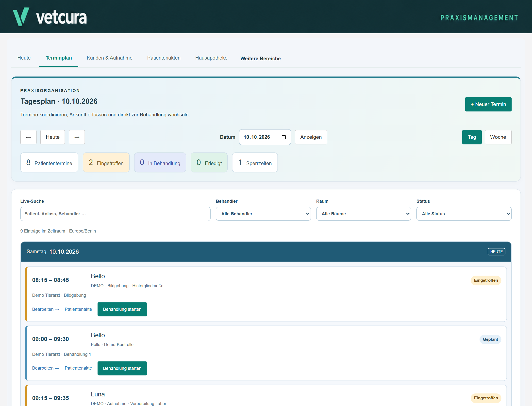Click Eingetroffen badge on Luna appointment
This screenshot has height=406, width=532.
point(486,398)
